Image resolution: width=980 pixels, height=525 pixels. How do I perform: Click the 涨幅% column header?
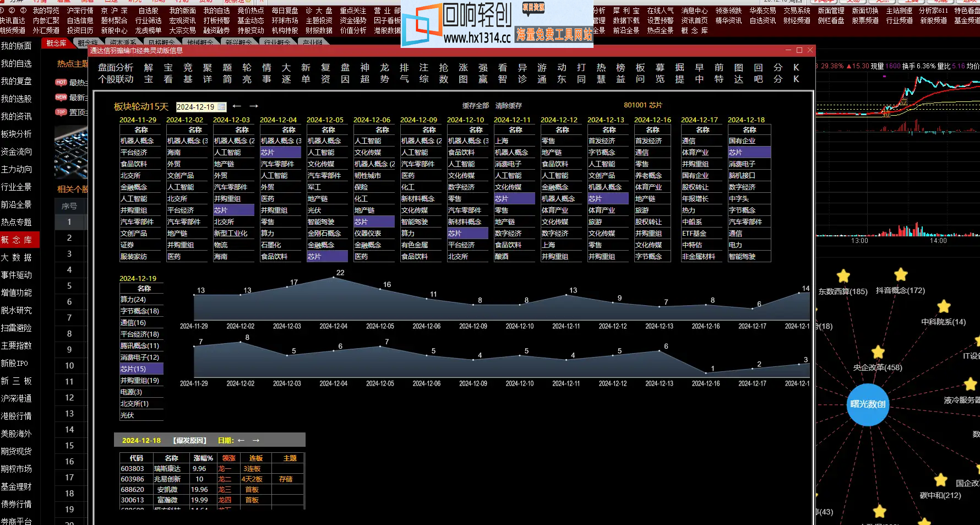click(x=203, y=458)
